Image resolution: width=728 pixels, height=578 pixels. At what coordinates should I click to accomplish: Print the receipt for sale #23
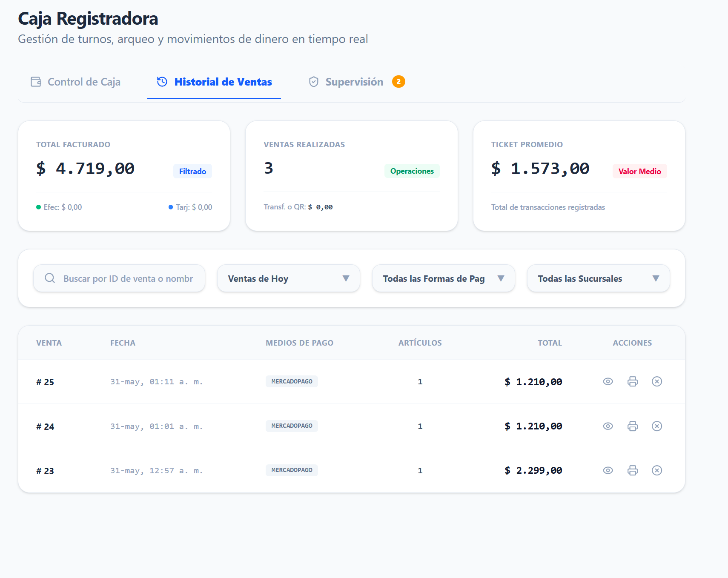pos(633,470)
